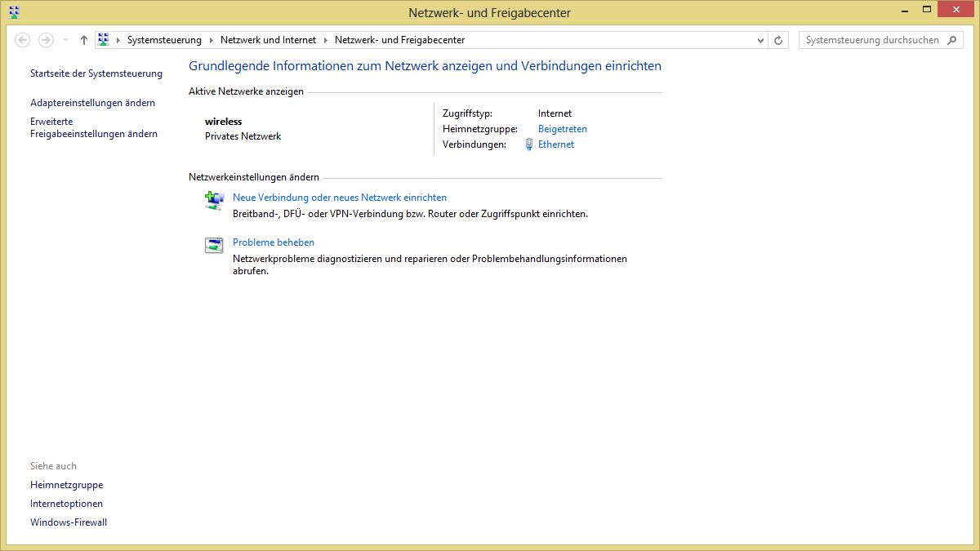
Task: Open Heimnetzgruppe under Siehe auch
Action: click(67, 485)
